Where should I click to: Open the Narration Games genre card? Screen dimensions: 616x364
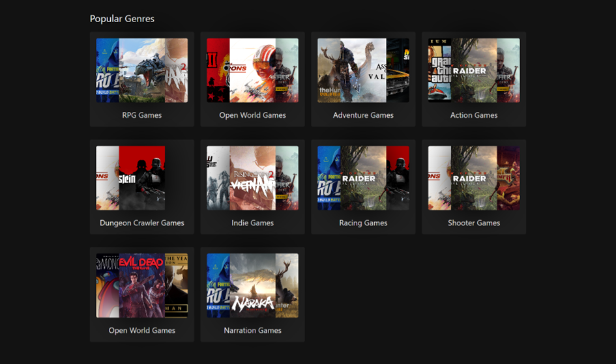[x=253, y=294]
